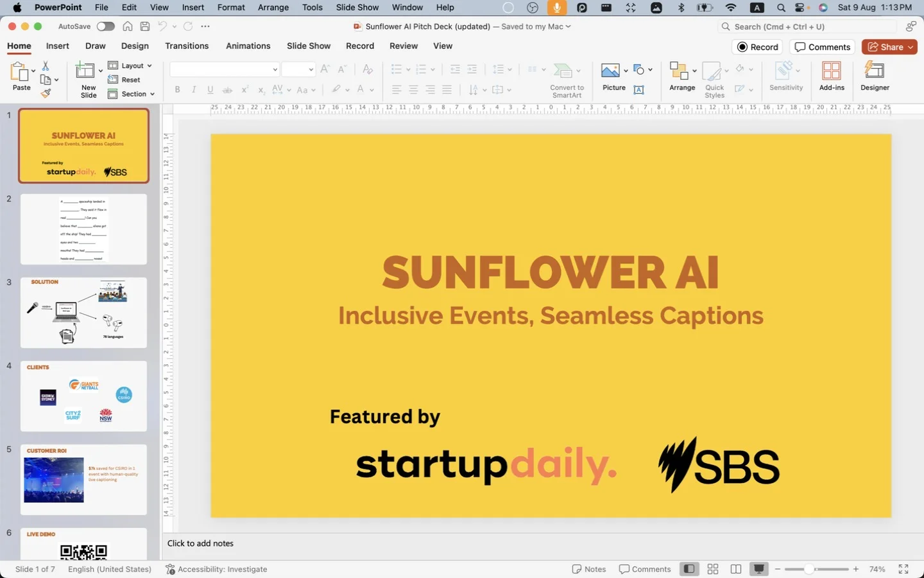The image size is (924, 578).
Task: Switch to the Insert tab
Action: click(x=57, y=46)
